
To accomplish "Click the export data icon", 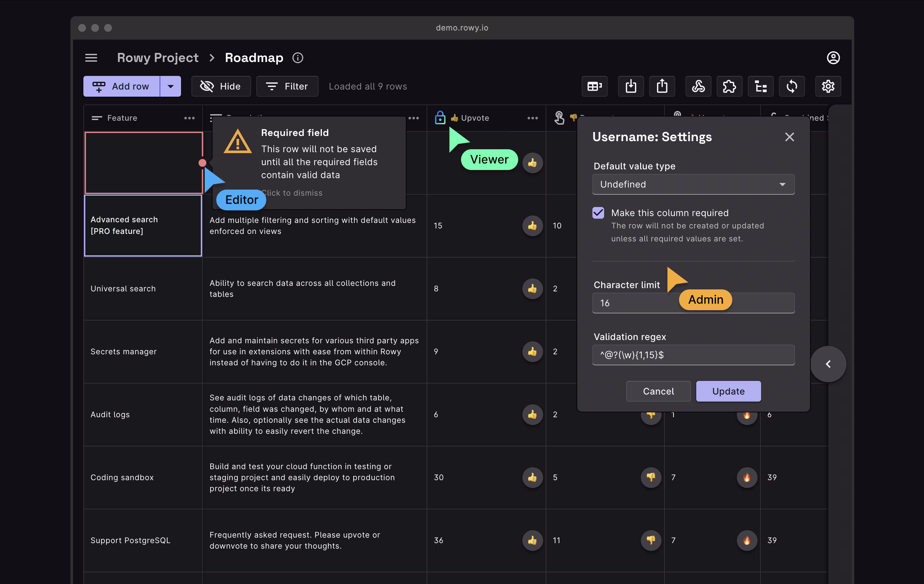I will point(662,86).
